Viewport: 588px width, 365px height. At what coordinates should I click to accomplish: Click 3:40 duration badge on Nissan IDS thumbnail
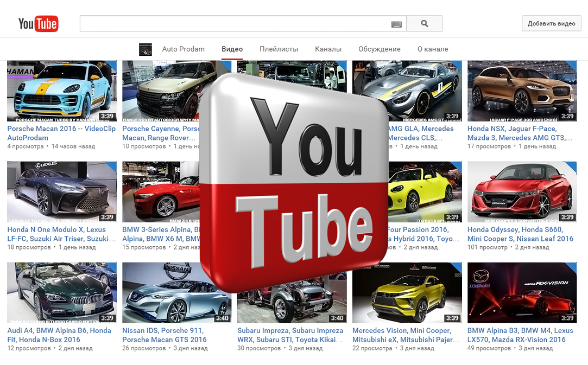coord(223,318)
